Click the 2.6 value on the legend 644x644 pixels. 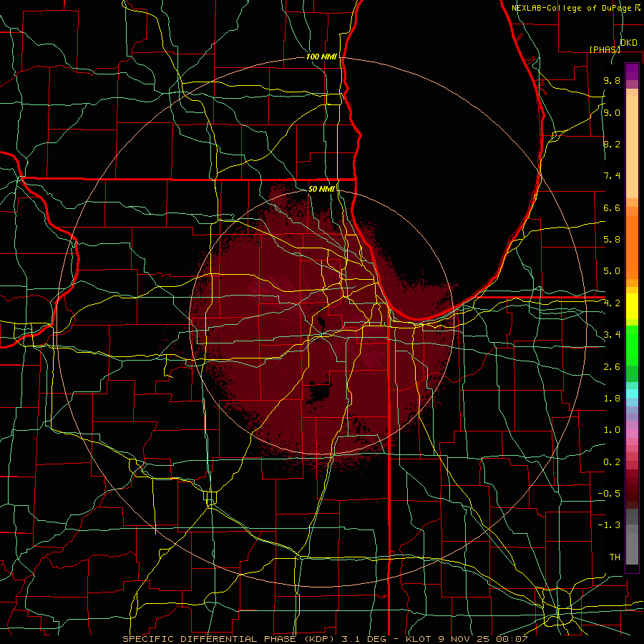coord(612,367)
